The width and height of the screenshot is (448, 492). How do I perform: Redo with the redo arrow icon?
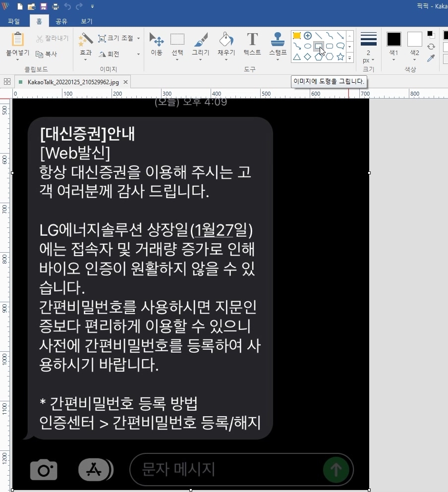[79, 6]
